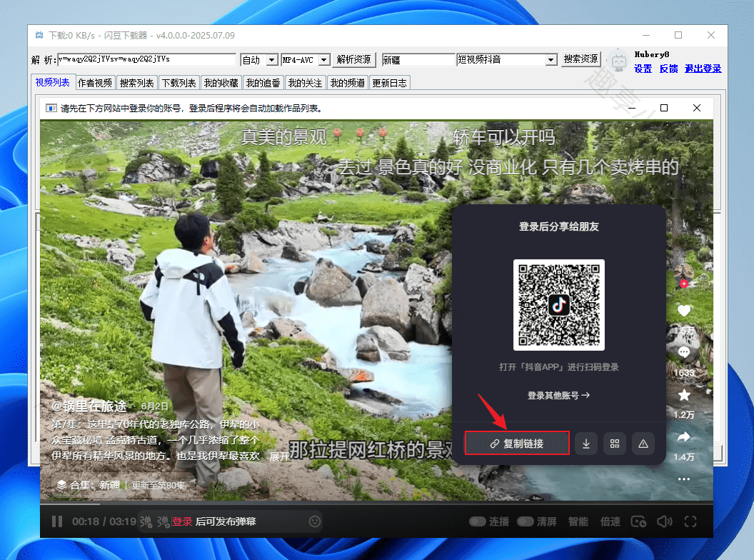
Task: Click the 复制链接 copy link button
Action: point(517,443)
